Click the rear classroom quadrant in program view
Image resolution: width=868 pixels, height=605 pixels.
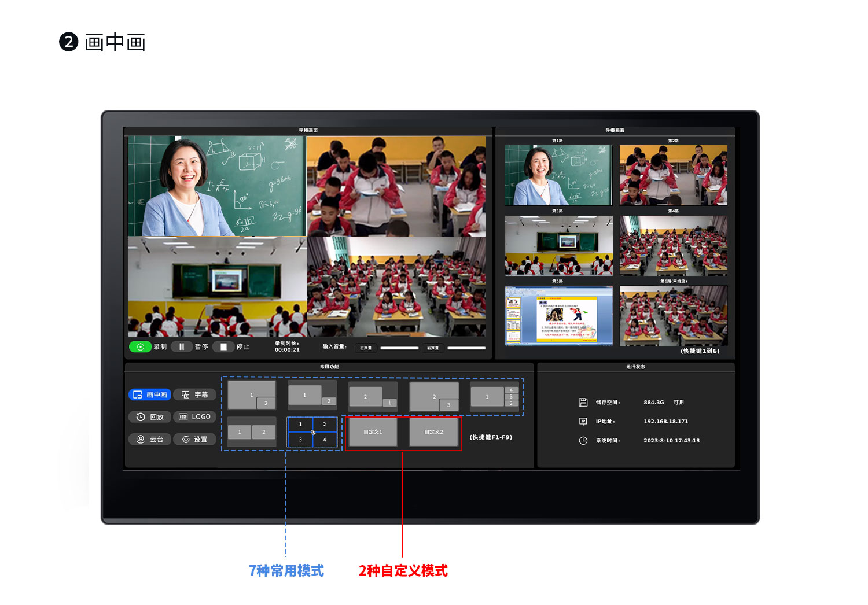coord(217,286)
